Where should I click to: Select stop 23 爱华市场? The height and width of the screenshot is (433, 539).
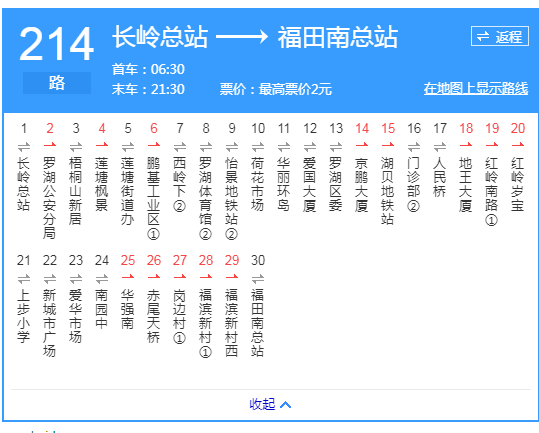[x=76, y=316]
